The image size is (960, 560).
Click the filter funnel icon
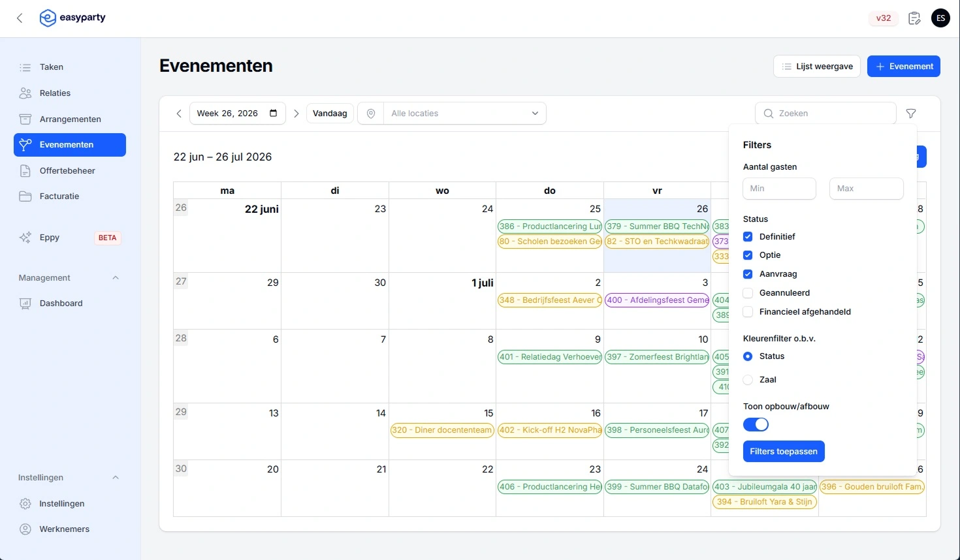coord(911,114)
